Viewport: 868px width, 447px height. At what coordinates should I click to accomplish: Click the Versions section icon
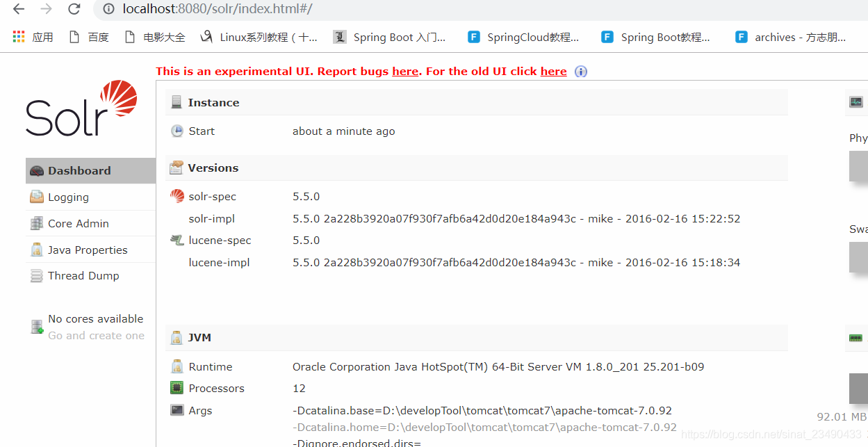click(177, 168)
